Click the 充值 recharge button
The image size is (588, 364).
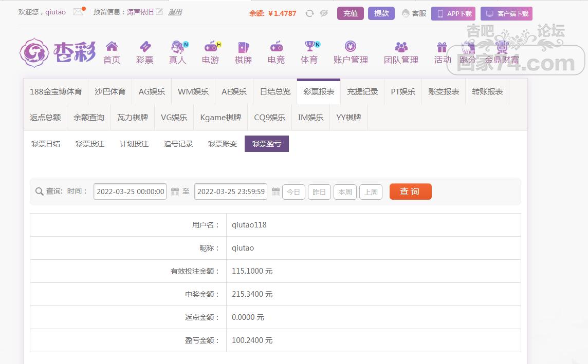(351, 13)
